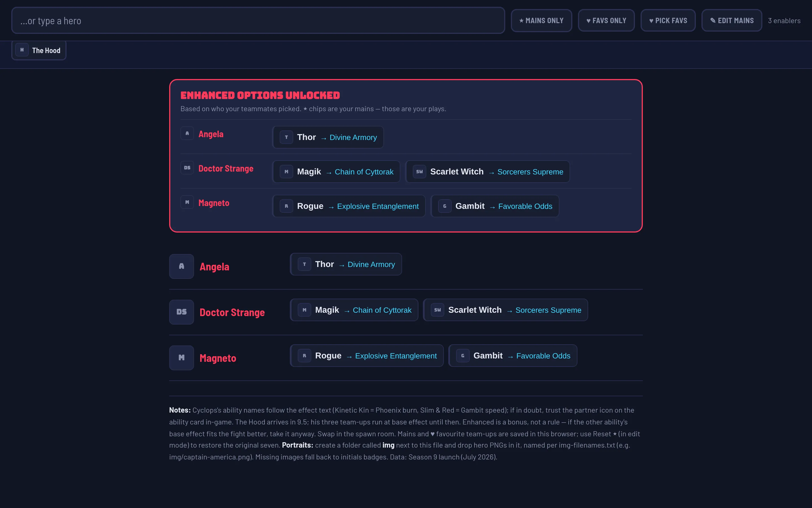Select Rogue Explosive Entanglement in Enhanced panel
812x508 pixels.
tap(349, 206)
